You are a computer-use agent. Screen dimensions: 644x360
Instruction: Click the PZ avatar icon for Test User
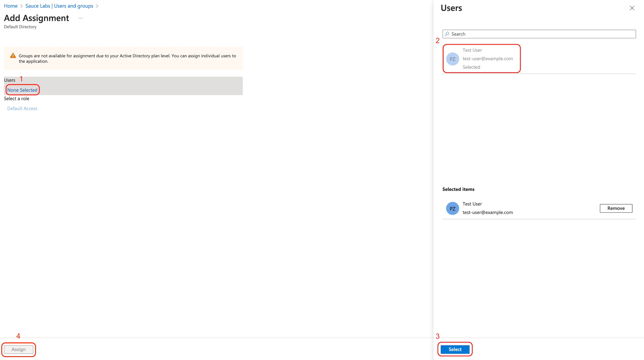click(x=452, y=59)
